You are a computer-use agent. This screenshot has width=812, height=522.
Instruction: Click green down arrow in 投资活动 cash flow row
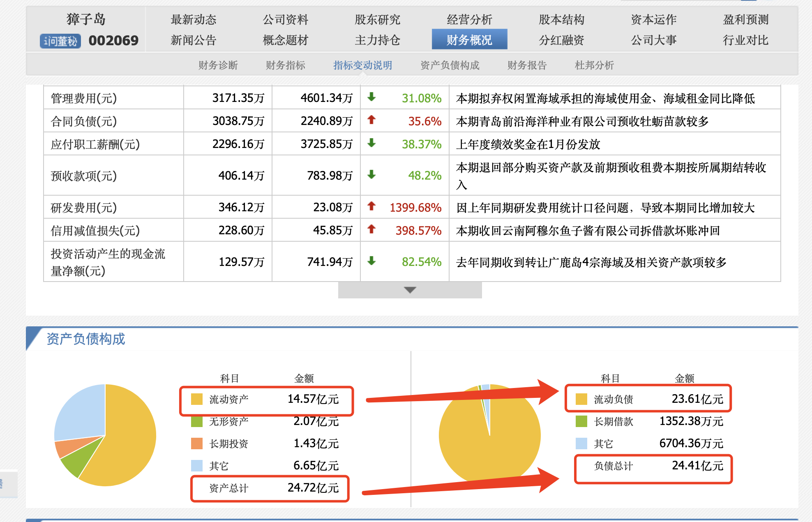point(371,261)
